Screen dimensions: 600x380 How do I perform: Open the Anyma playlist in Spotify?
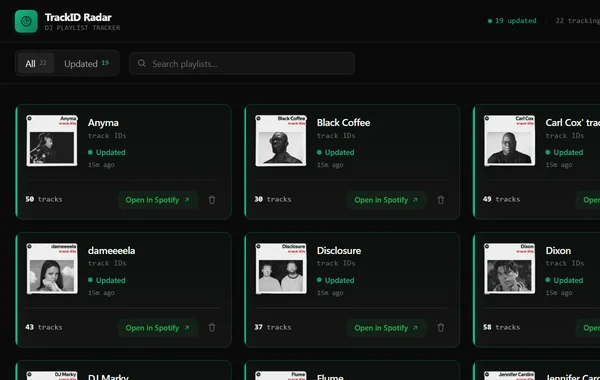(158, 200)
